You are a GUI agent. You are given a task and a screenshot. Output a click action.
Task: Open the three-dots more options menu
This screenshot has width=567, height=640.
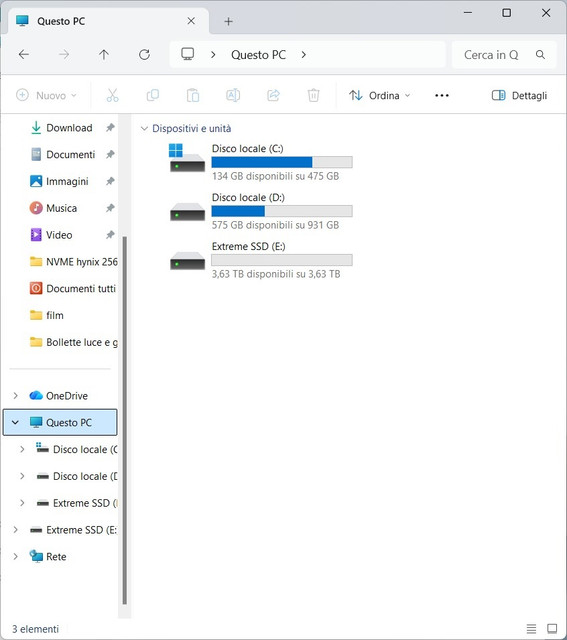click(442, 96)
